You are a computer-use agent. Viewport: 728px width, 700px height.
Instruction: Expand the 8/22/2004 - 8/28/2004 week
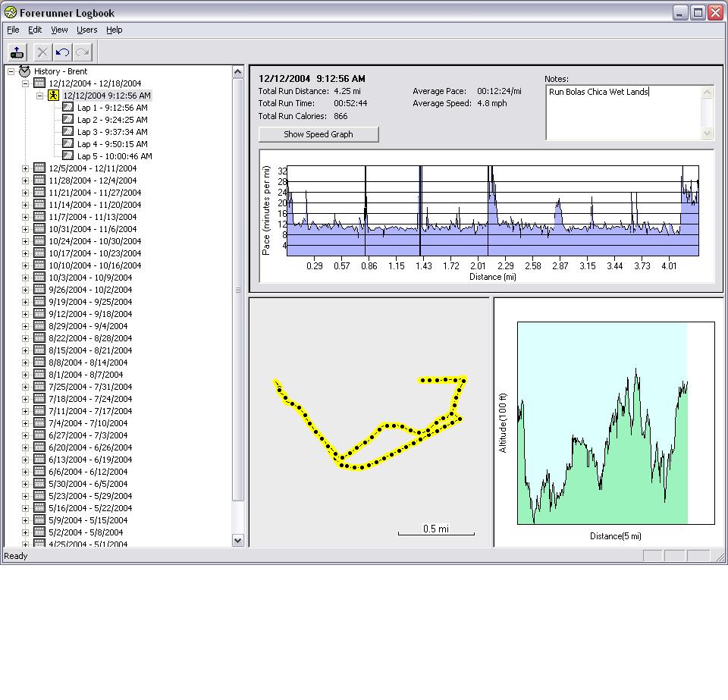coord(26,338)
